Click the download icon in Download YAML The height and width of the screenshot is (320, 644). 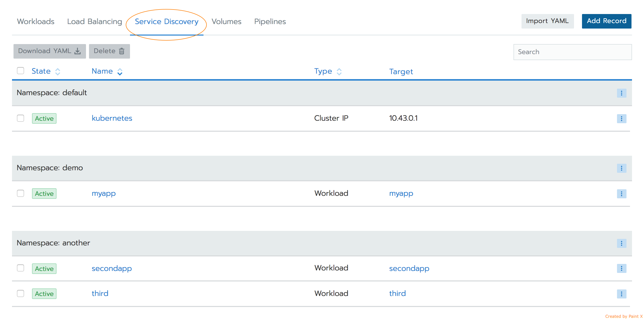tap(78, 51)
